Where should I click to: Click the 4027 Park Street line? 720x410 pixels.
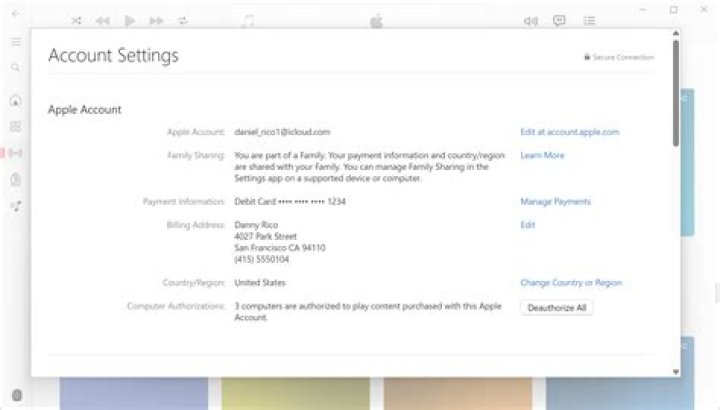(265, 236)
